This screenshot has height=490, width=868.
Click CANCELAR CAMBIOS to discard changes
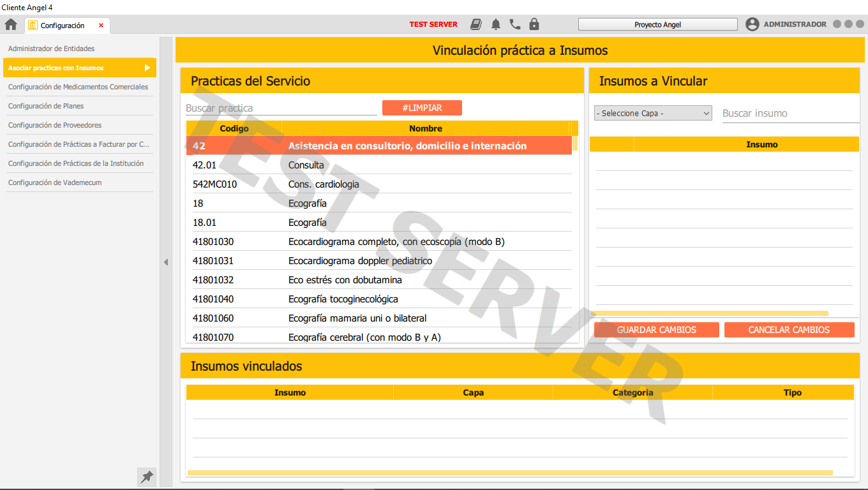[x=789, y=329]
